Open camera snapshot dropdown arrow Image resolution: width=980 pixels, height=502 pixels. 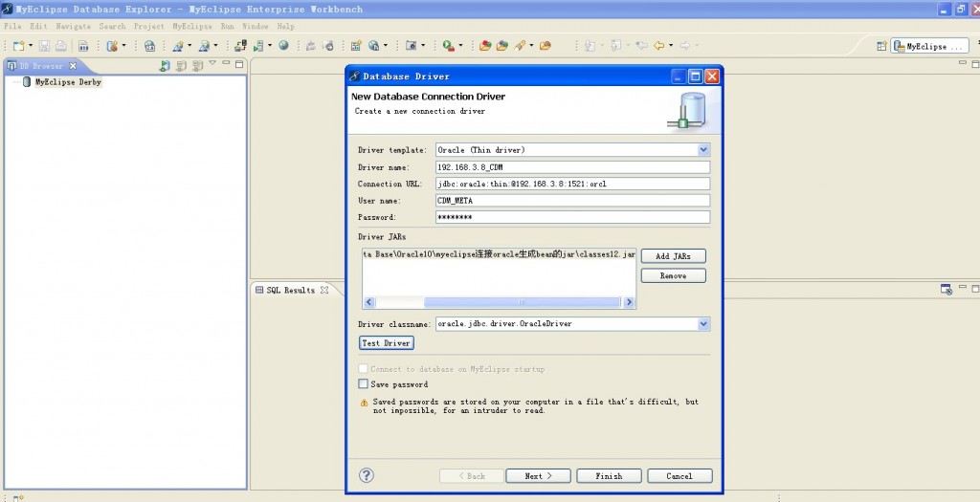422,46
